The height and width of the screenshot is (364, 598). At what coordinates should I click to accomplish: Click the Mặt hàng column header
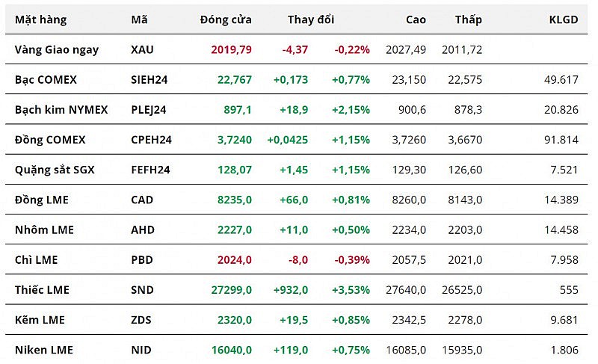click(44, 20)
